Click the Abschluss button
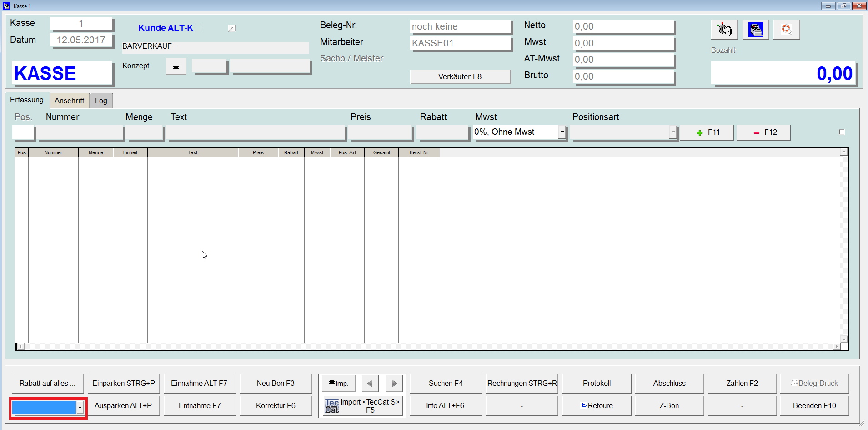 (x=669, y=384)
